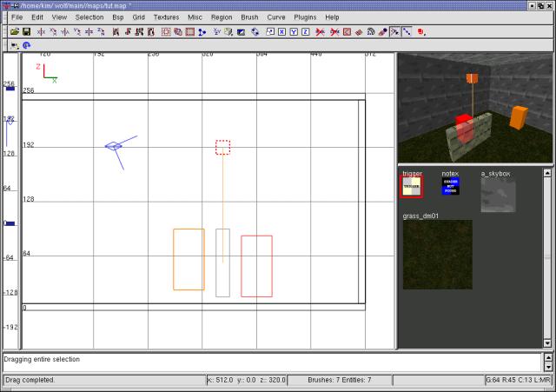Click the z-axis Rotate toolbar icon
556x392 pixels.
coord(101,32)
